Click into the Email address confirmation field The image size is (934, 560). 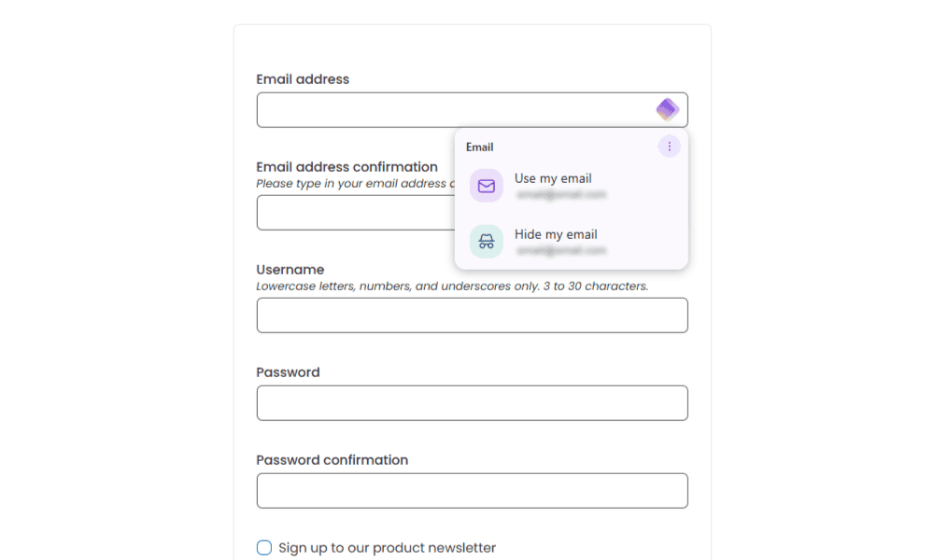(x=355, y=213)
